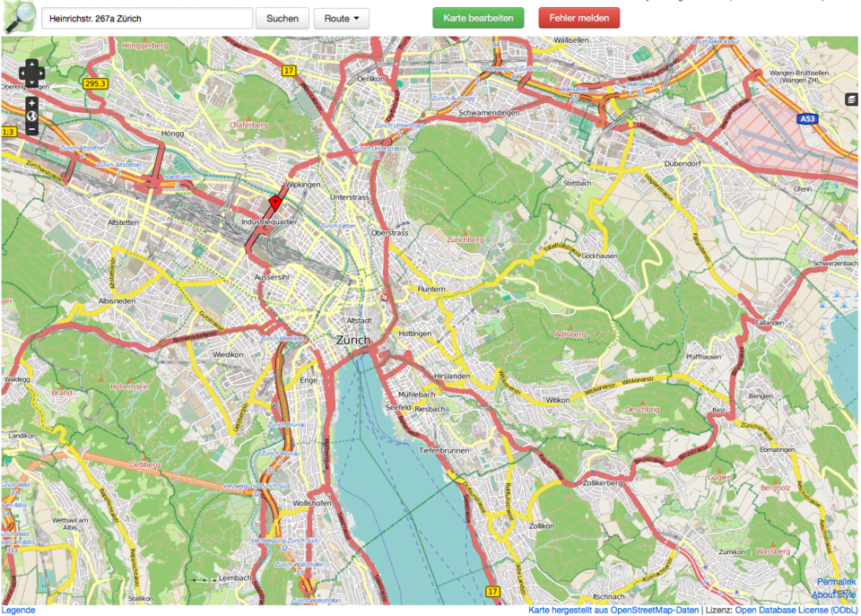
Task: Zoom in with the plus button
Action: tap(31, 102)
